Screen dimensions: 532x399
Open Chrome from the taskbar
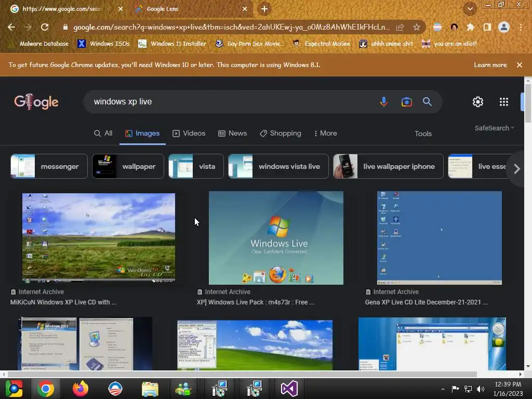[x=46, y=389]
